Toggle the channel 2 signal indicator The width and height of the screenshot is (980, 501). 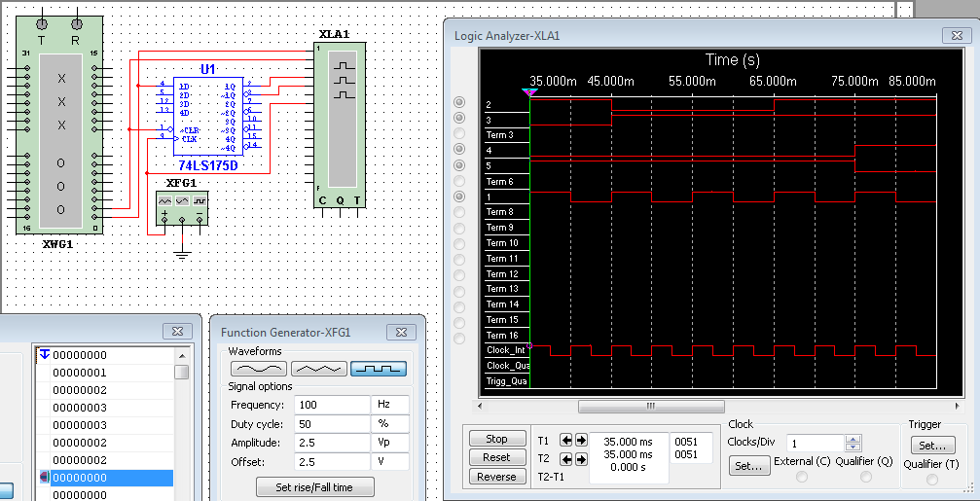click(459, 103)
